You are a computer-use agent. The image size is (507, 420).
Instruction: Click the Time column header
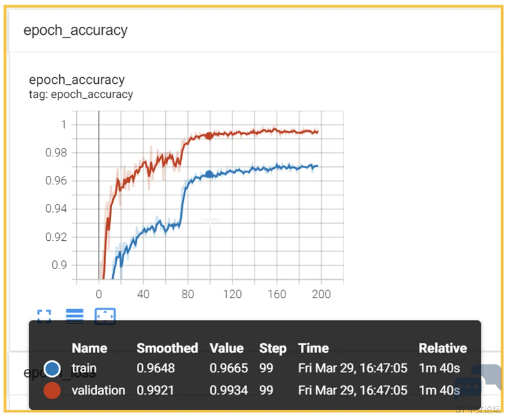pyautogui.click(x=314, y=348)
